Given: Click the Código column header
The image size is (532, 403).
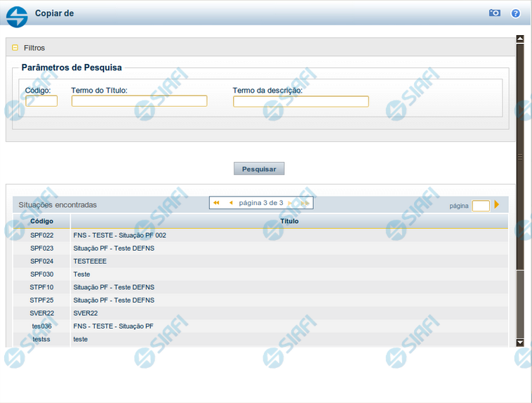Looking at the screenshot, I should tap(41, 221).
